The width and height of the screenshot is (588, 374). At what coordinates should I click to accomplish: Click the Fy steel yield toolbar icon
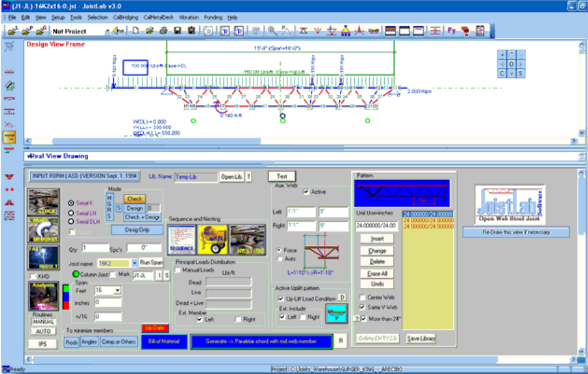451,31
